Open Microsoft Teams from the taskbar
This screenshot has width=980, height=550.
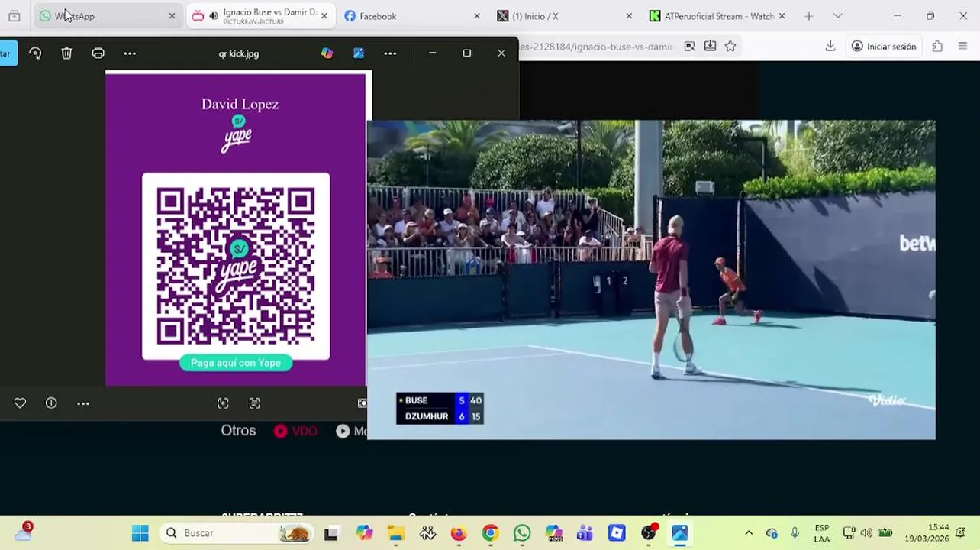coord(585,533)
